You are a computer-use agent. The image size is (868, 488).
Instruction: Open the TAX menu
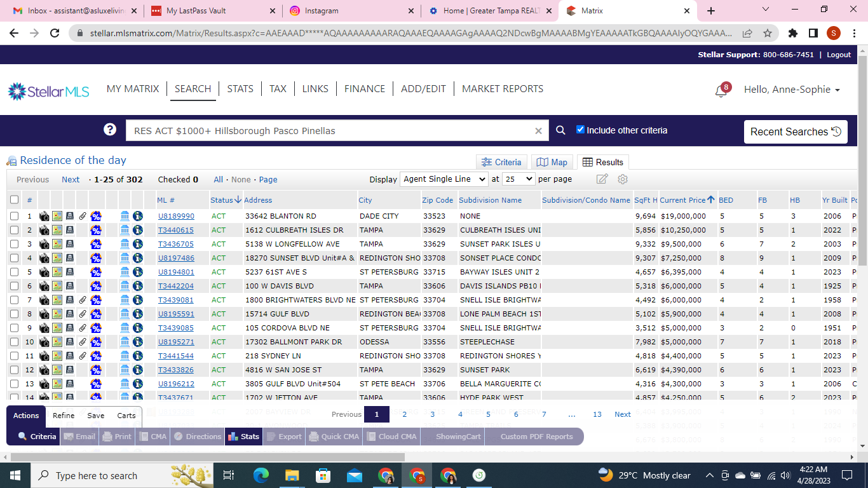click(278, 89)
